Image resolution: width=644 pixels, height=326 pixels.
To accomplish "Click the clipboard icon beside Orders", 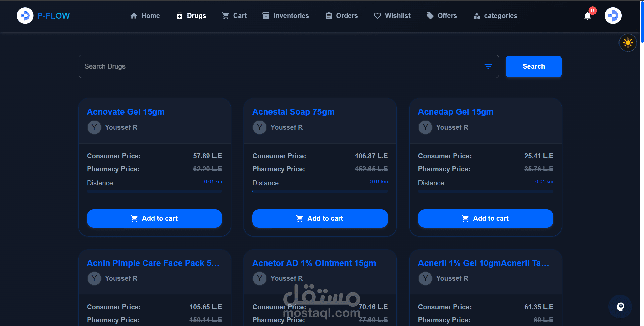I will [x=329, y=16].
